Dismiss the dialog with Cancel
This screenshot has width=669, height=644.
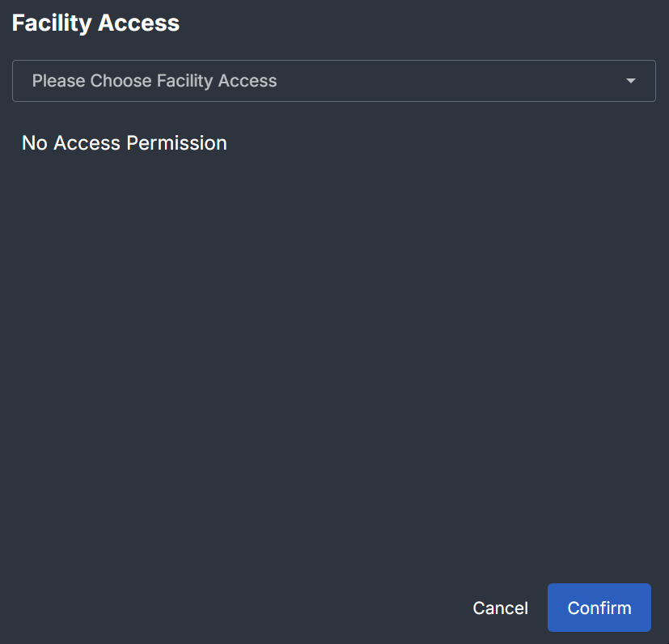click(500, 608)
